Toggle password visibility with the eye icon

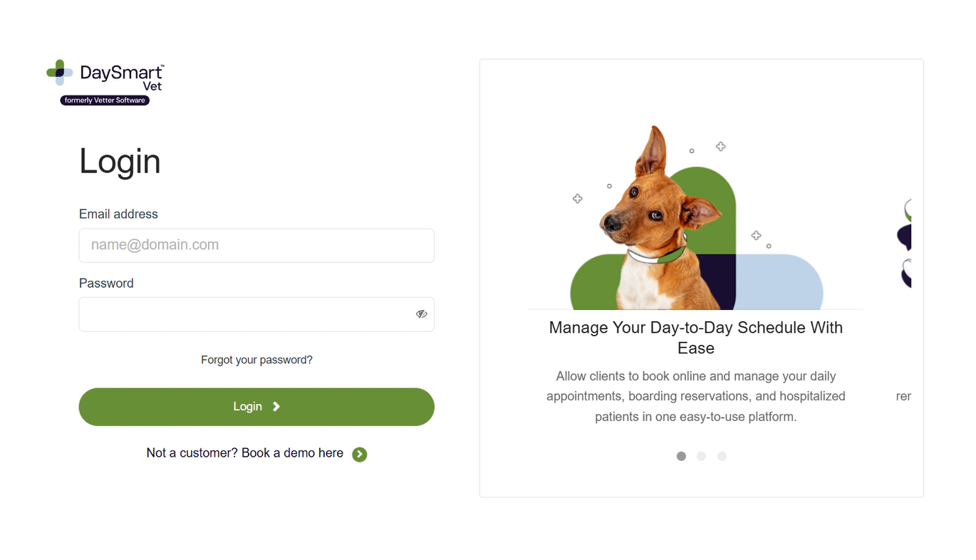click(422, 314)
